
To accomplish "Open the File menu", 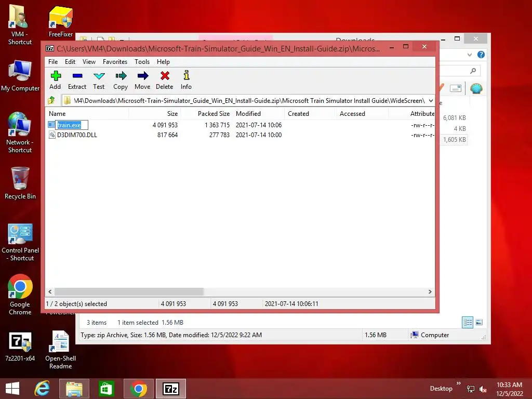I will pos(53,62).
